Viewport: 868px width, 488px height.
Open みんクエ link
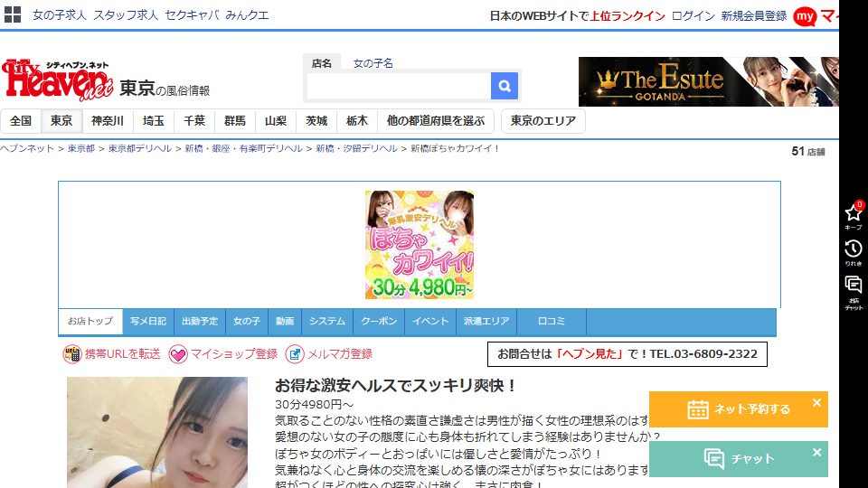click(x=248, y=15)
